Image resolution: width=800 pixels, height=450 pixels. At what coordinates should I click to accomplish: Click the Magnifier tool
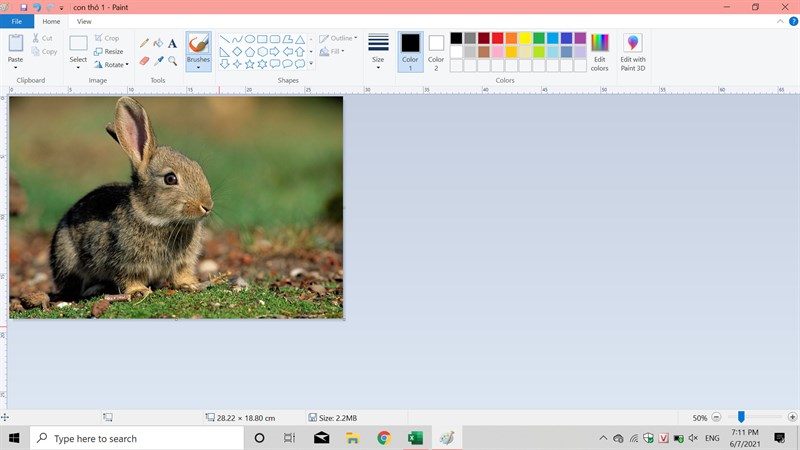172,61
